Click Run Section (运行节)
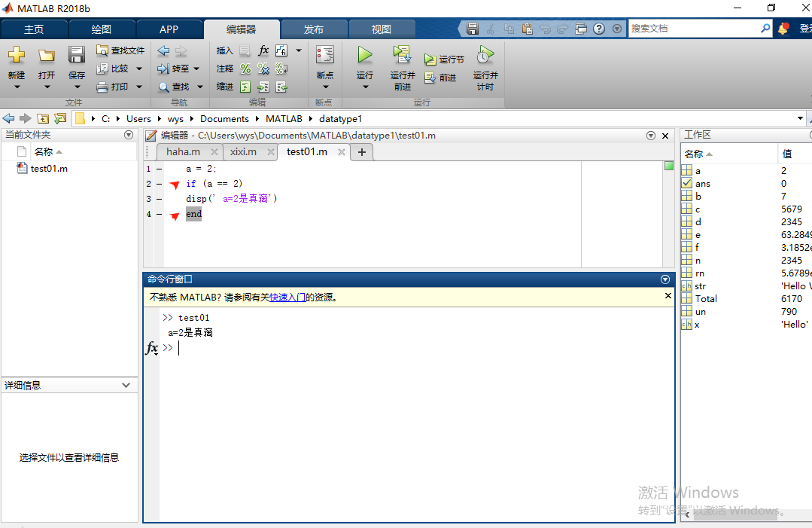Viewport: 812px width, 528px height. (444, 60)
